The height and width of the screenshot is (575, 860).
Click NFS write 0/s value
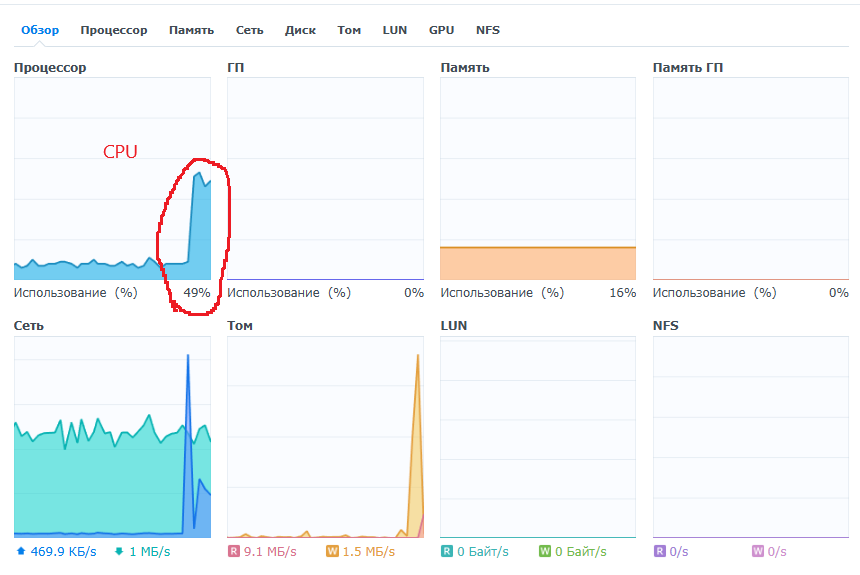pyautogui.click(x=777, y=551)
